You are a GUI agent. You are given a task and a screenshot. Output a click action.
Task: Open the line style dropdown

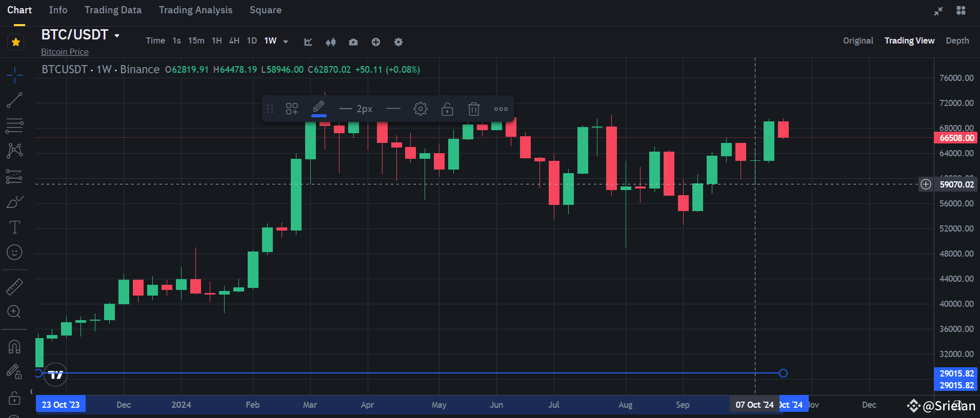click(393, 109)
